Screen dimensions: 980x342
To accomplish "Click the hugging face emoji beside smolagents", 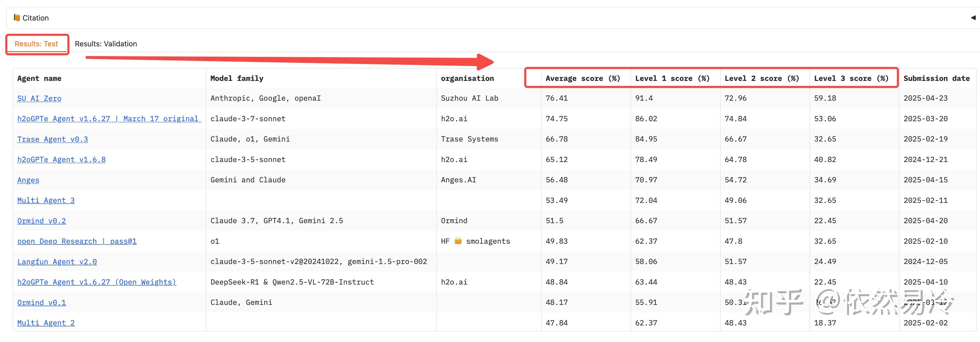I will [458, 241].
